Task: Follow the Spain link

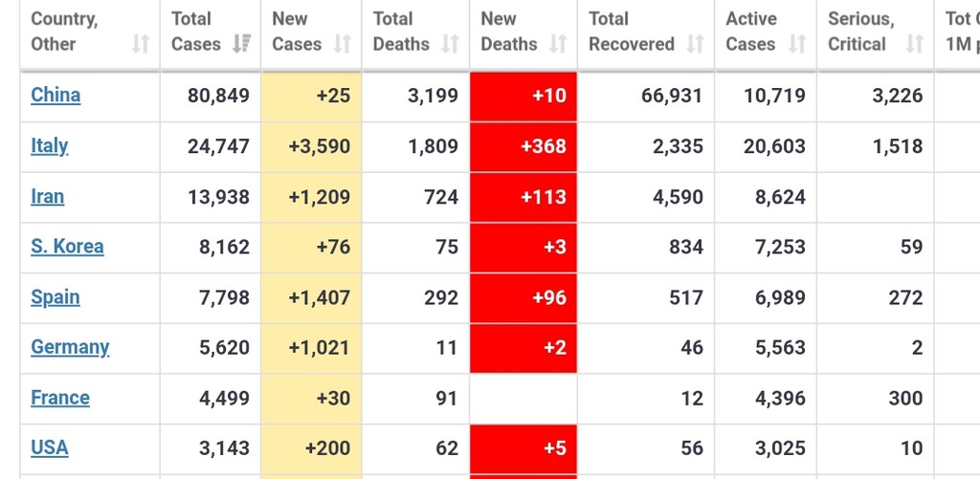Action: (55, 296)
